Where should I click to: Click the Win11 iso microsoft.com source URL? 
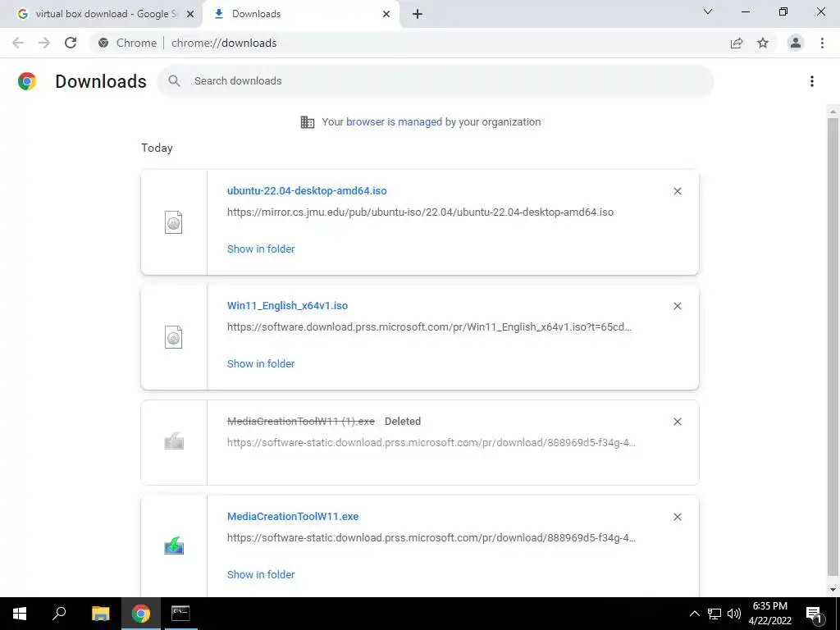tap(429, 326)
